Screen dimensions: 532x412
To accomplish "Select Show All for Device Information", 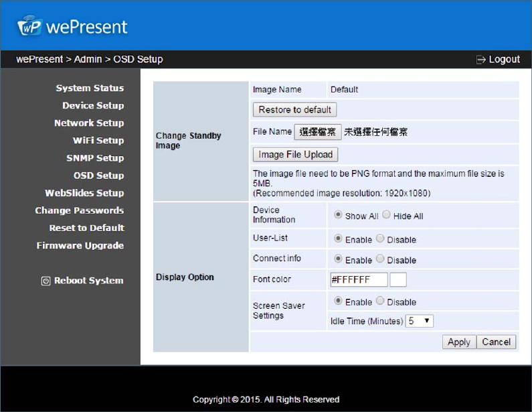I will tap(338, 214).
